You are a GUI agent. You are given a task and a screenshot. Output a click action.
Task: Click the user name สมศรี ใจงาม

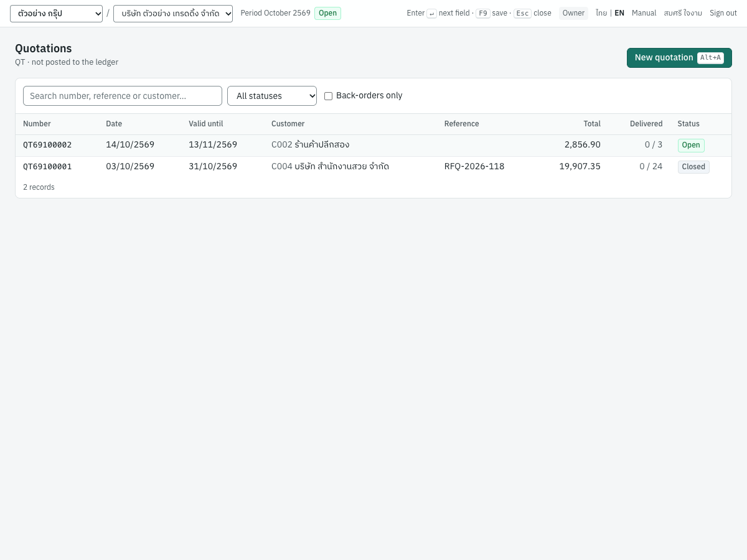pyautogui.click(x=683, y=13)
